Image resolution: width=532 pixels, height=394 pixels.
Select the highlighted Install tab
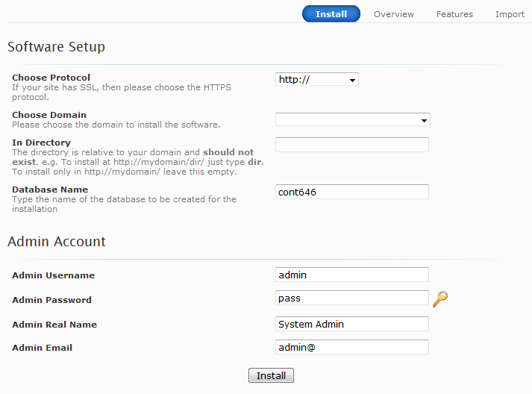point(331,14)
